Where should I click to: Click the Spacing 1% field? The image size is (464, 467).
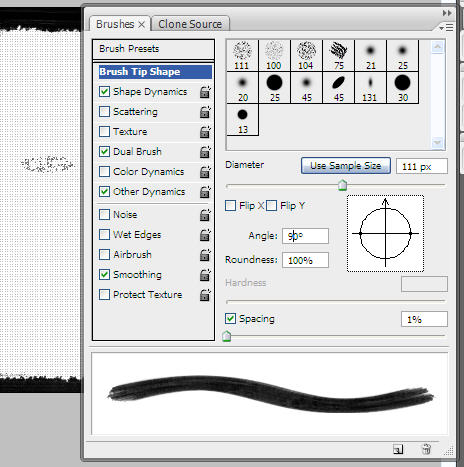pos(424,319)
